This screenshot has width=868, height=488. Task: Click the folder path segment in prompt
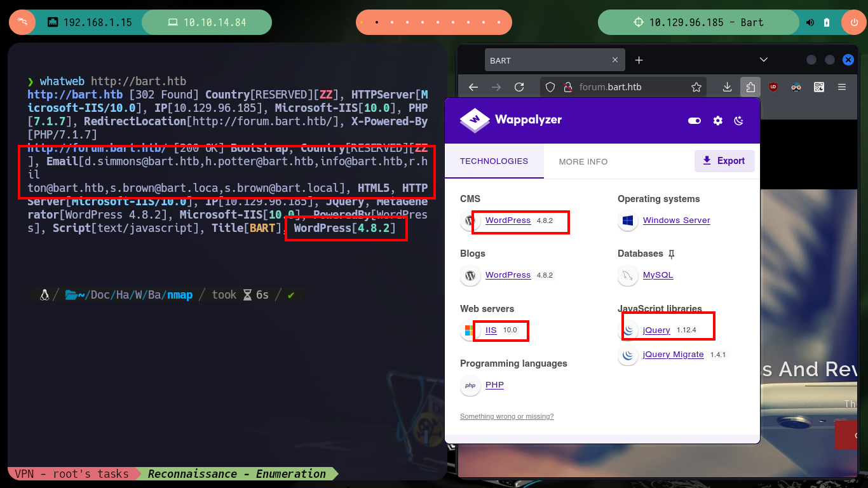(x=128, y=295)
